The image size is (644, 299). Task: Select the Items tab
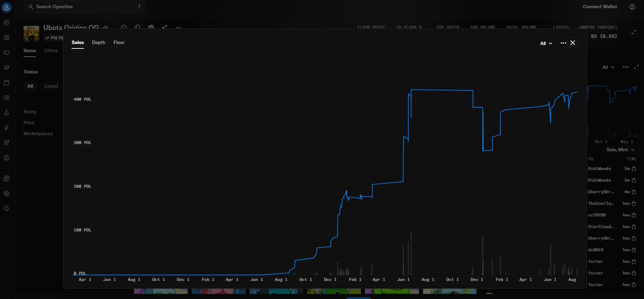tap(30, 50)
